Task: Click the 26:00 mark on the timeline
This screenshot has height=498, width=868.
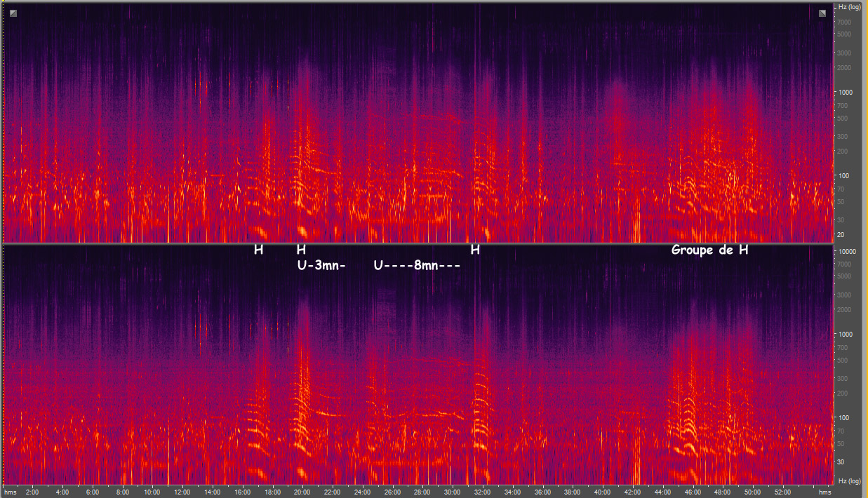Action: click(393, 492)
